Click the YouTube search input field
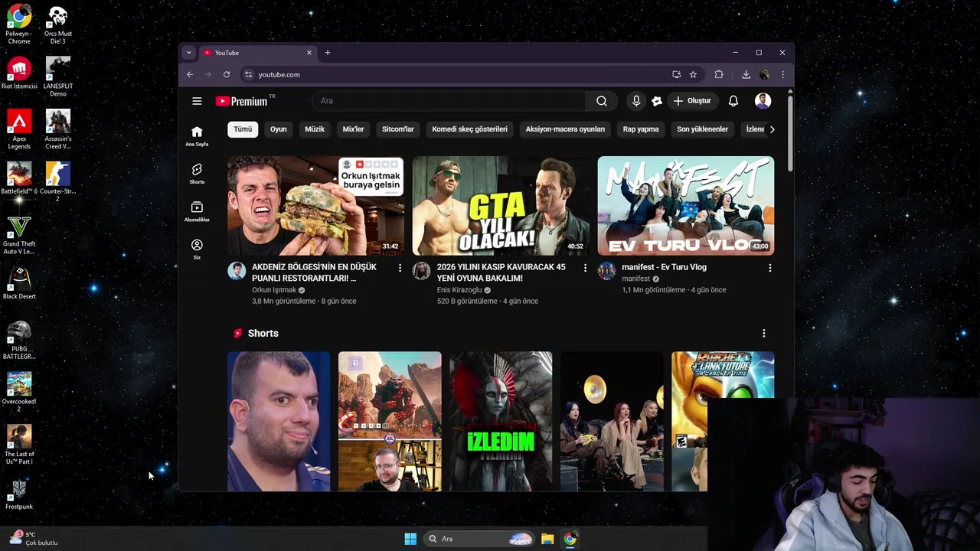 pyautogui.click(x=449, y=101)
